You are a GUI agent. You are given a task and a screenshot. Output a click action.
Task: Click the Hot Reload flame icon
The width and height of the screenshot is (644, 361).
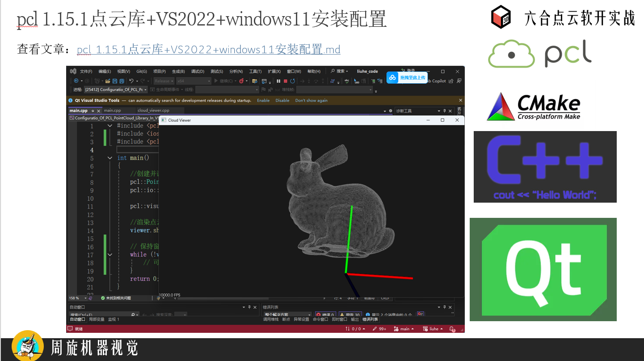pyautogui.click(x=241, y=81)
